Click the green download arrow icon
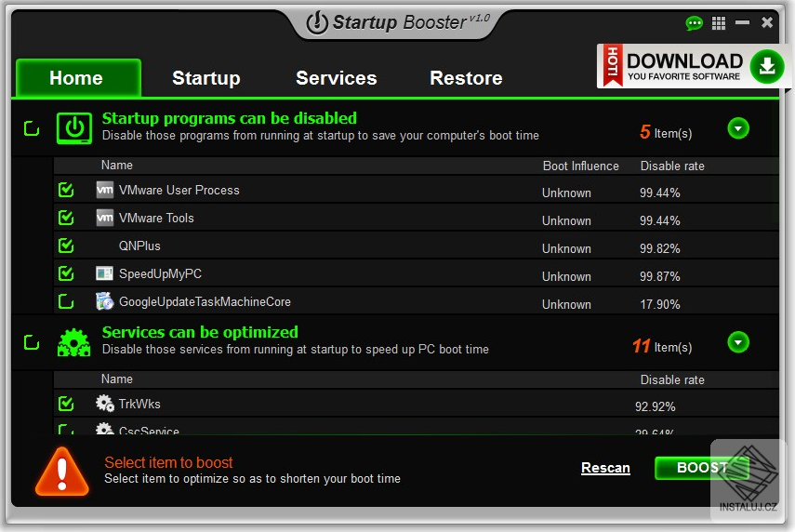795x532 pixels. point(767,66)
